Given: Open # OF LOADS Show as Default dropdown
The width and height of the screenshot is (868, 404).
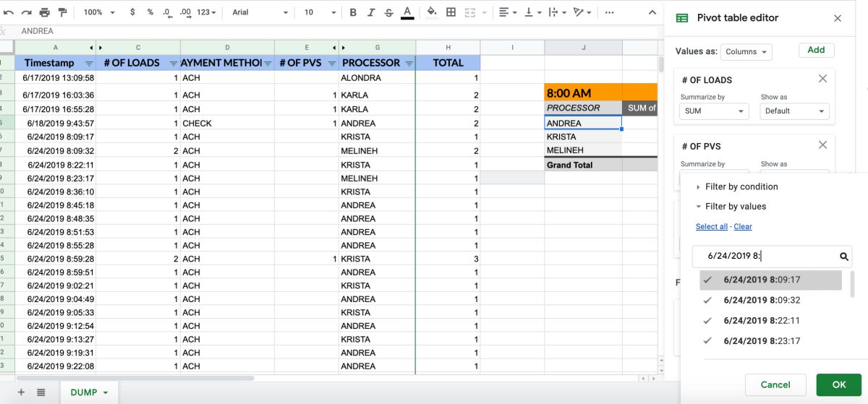Looking at the screenshot, I should pyautogui.click(x=794, y=111).
